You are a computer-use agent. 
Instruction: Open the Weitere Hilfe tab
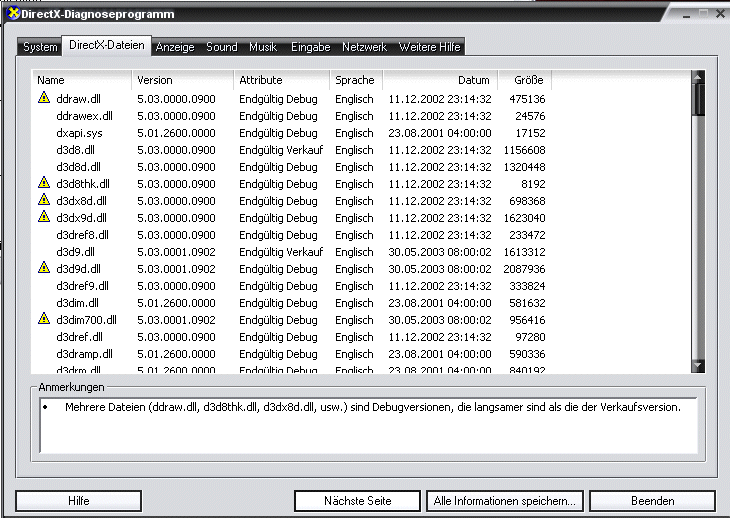(x=429, y=47)
